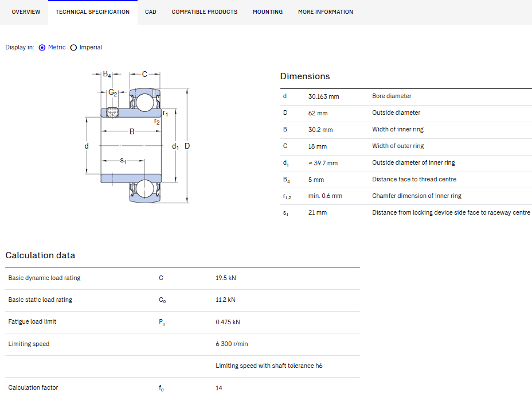Open the More Information tab
The image size is (532, 396).
(x=326, y=12)
